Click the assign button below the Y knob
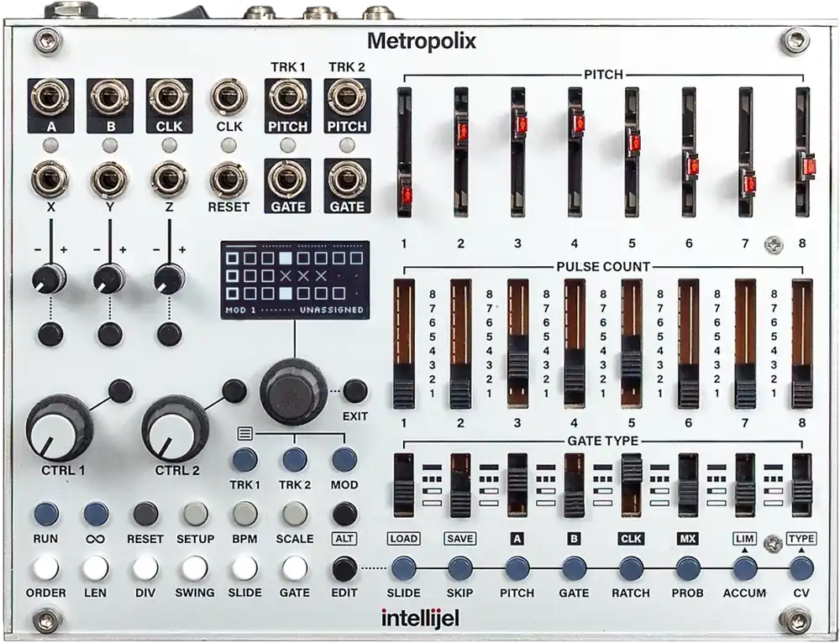840x643 pixels. coord(110,334)
